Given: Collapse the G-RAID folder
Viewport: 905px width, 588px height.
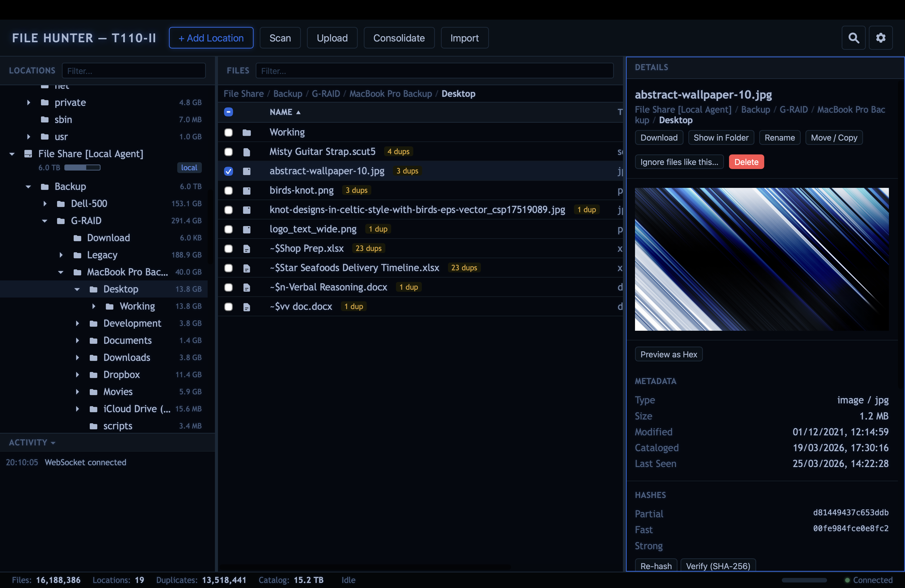Looking at the screenshot, I should [x=44, y=221].
